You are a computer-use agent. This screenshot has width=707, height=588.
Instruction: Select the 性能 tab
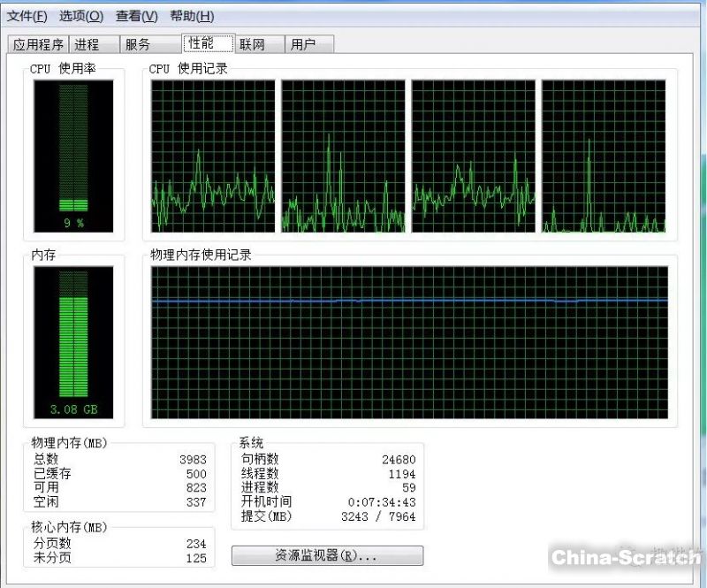pyautogui.click(x=201, y=43)
